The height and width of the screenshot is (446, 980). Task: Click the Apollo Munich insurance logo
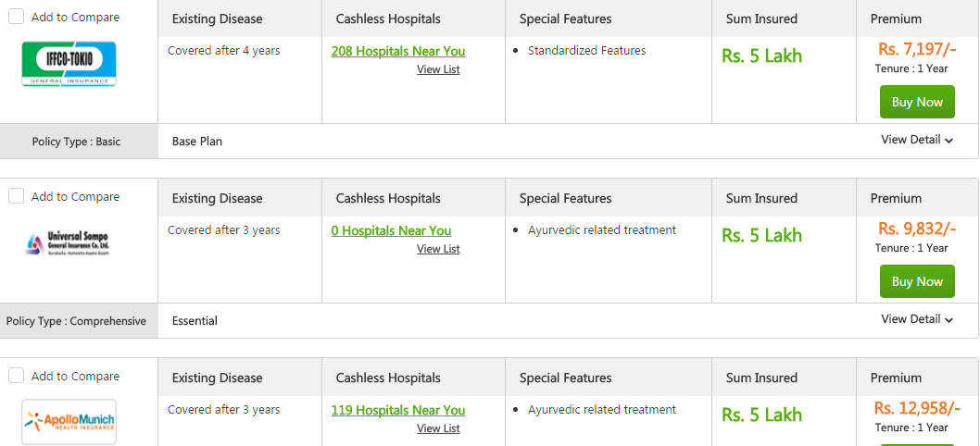(69, 422)
